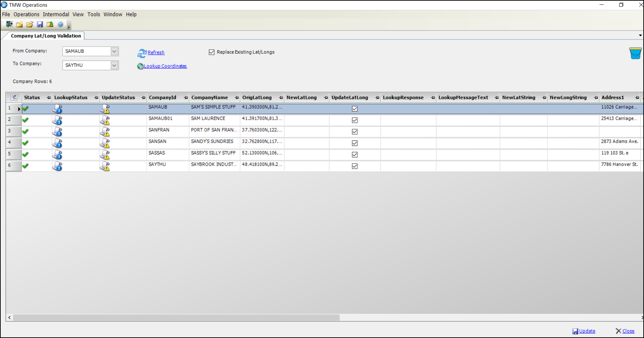Uncheck UpdateLatLong for SAM'S SIMPLE STUFF
Viewport: 644px width, 338px height.
click(355, 109)
